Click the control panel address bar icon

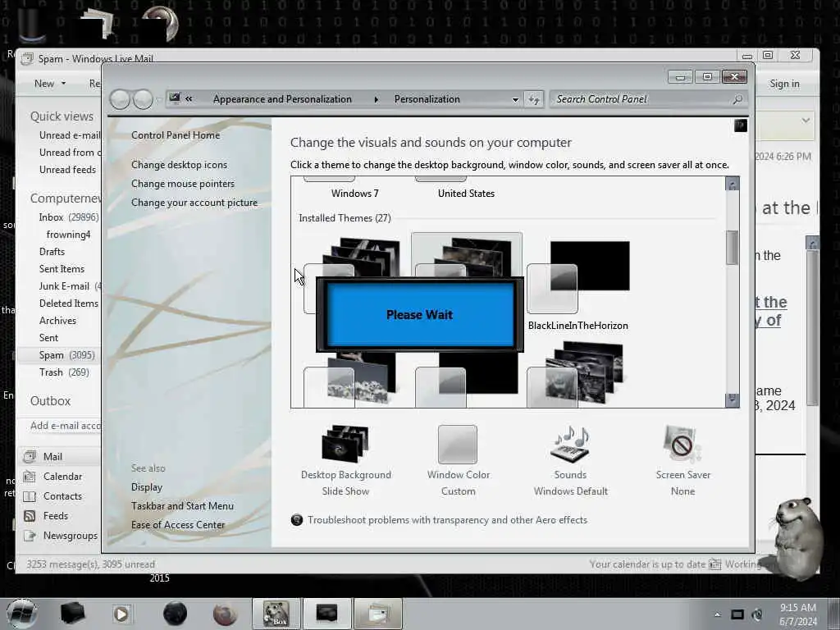(175, 98)
